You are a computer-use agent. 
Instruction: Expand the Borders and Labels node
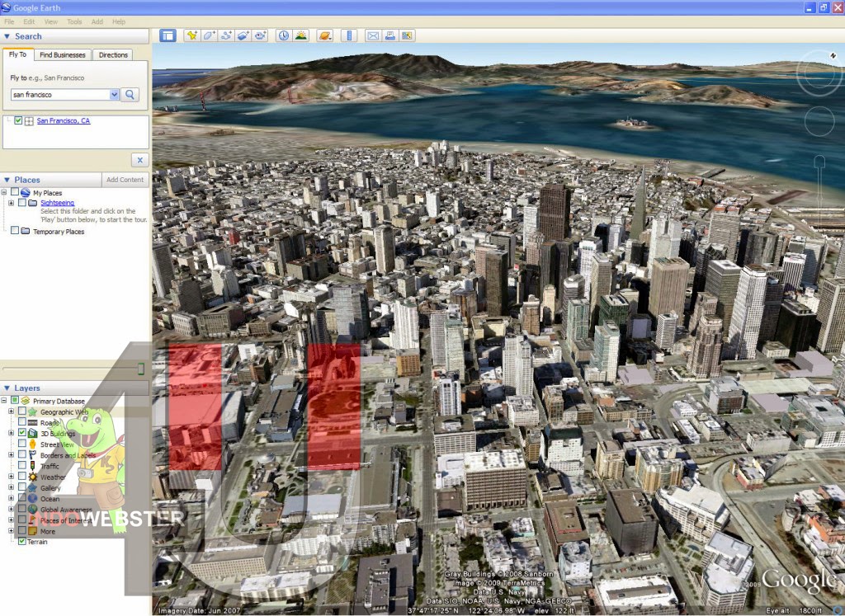(11, 455)
